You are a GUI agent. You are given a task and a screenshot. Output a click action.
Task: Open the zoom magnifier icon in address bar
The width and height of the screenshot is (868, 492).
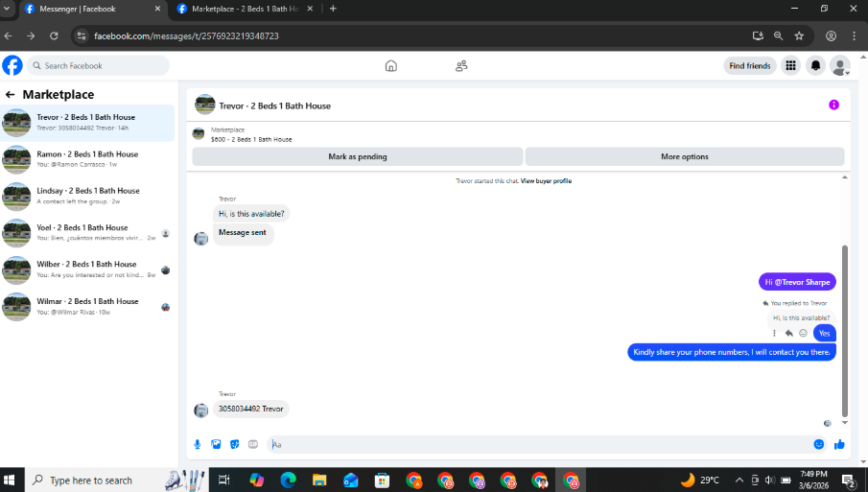(x=778, y=36)
